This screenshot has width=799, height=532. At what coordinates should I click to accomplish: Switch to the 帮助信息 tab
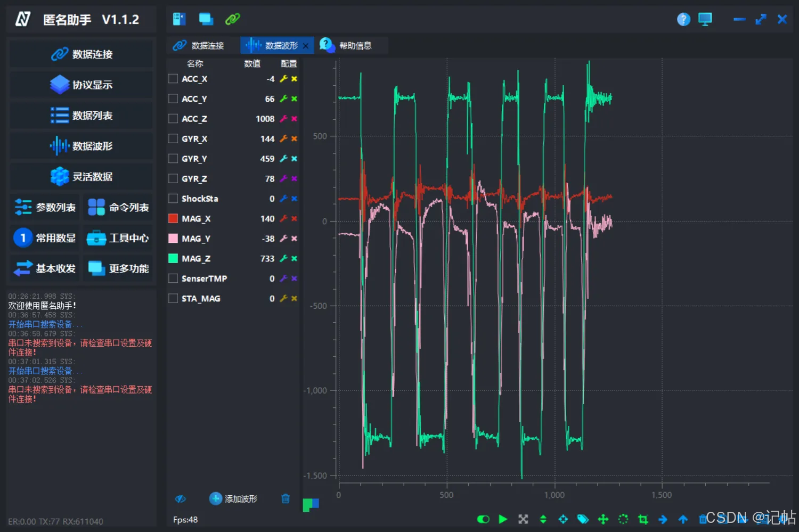pyautogui.click(x=346, y=45)
